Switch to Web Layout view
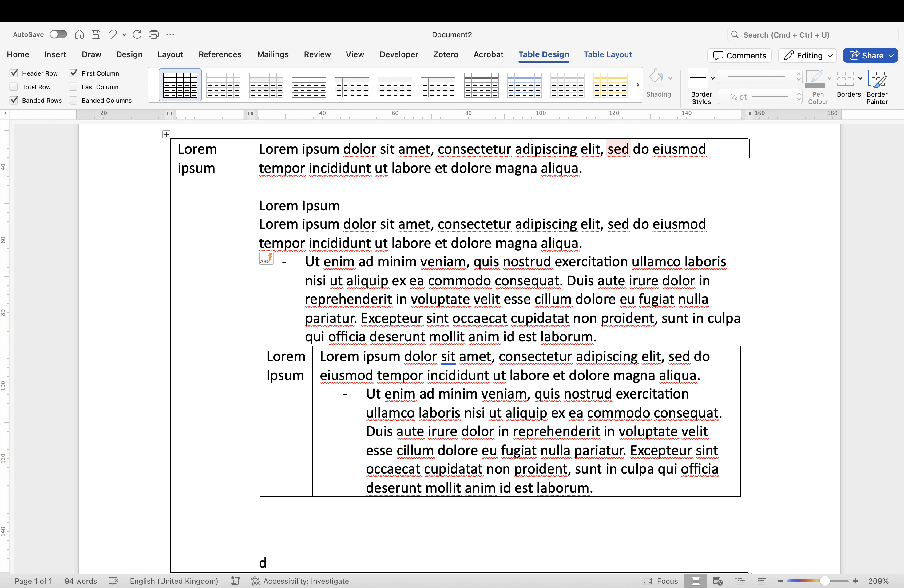This screenshot has width=904, height=588. (717, 581)
